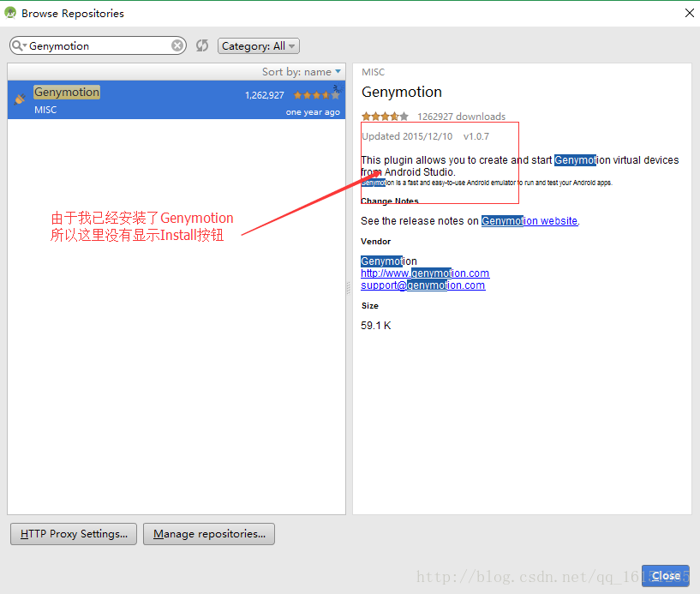Open the http://www.genymotion.com link
The image size is (700, 594).
pos(425,273)
